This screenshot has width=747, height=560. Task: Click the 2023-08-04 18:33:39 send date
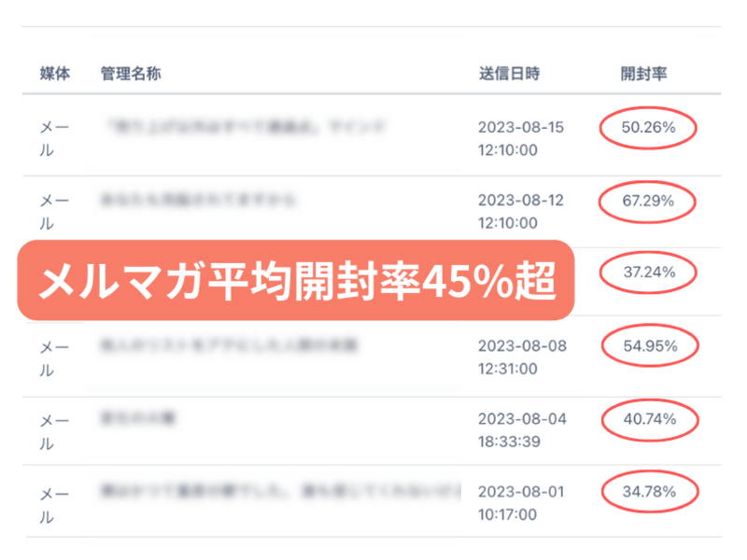point(521,429)
